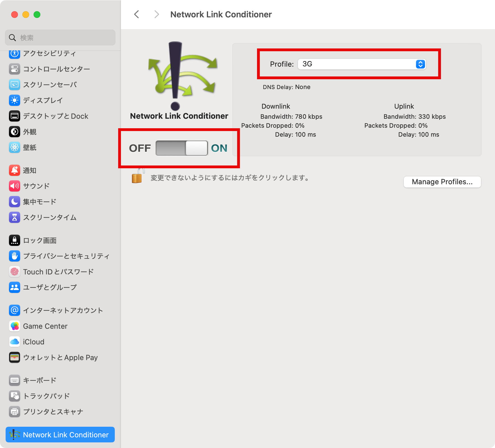Open ディスプレイ settings icon

(x=15, y=100)
